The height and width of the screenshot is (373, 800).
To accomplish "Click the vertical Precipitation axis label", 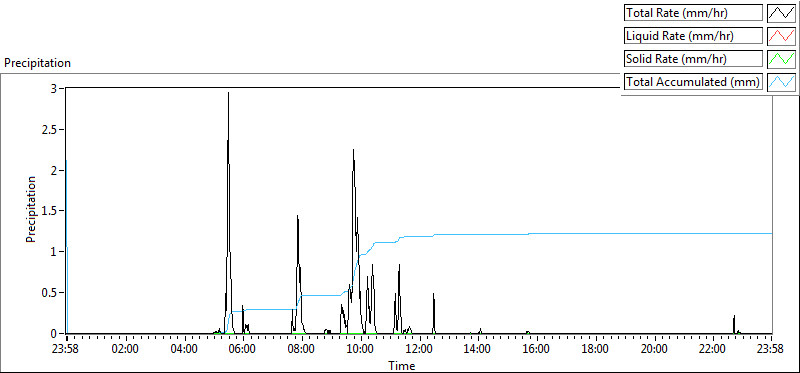I will [x=31, y=209].
